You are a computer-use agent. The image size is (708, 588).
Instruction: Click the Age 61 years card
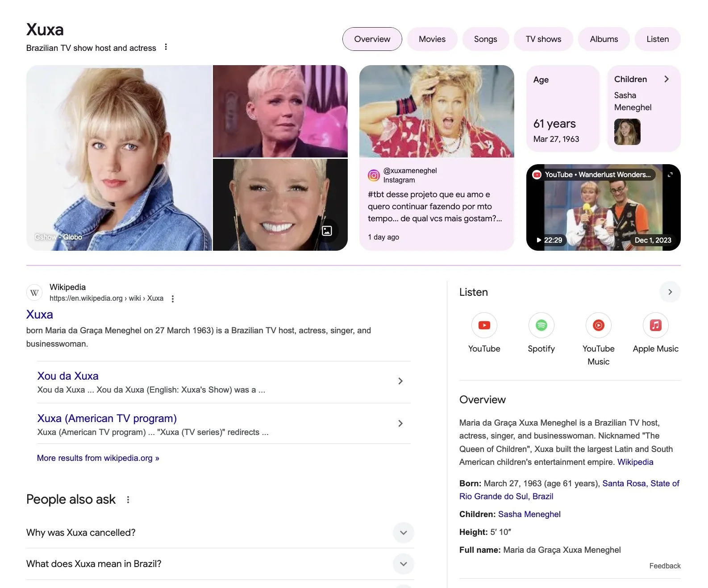[x=562, y=109]
